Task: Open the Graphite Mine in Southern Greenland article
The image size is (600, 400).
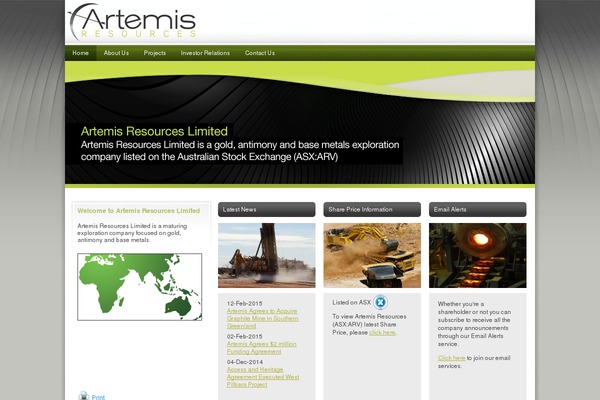Action: pos(262,318)
